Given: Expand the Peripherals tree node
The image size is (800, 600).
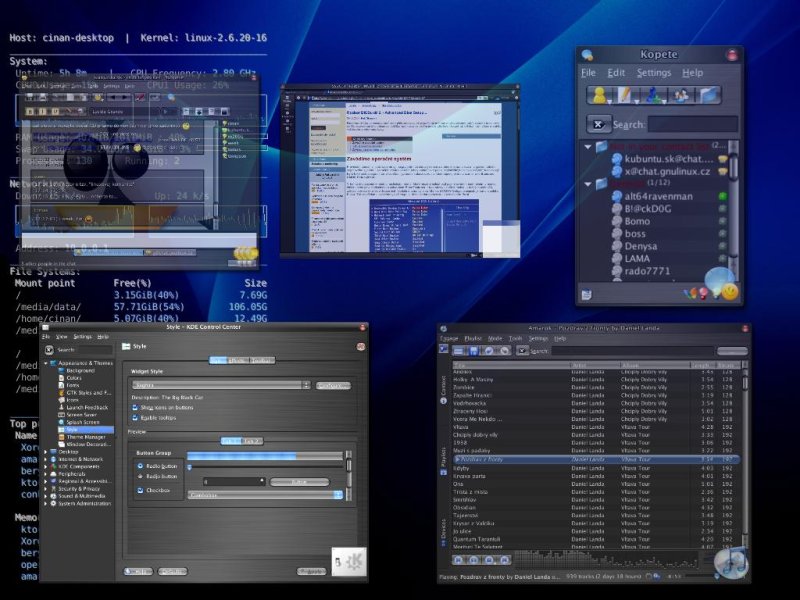Looking at the screenshot, I should [46, 474].
